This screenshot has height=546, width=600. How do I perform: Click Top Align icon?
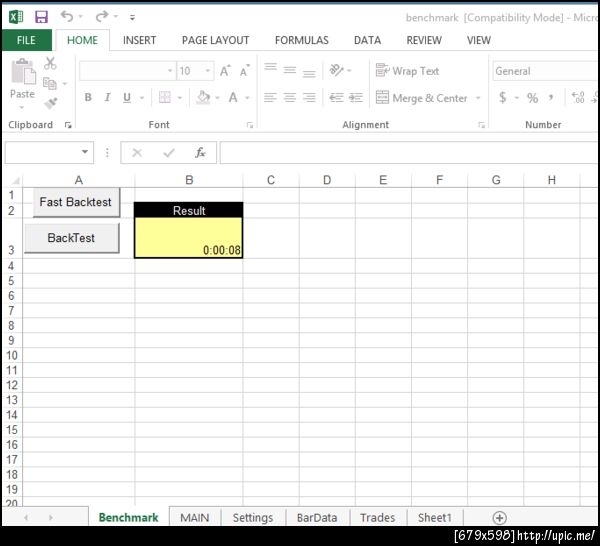tap(270, 67)
